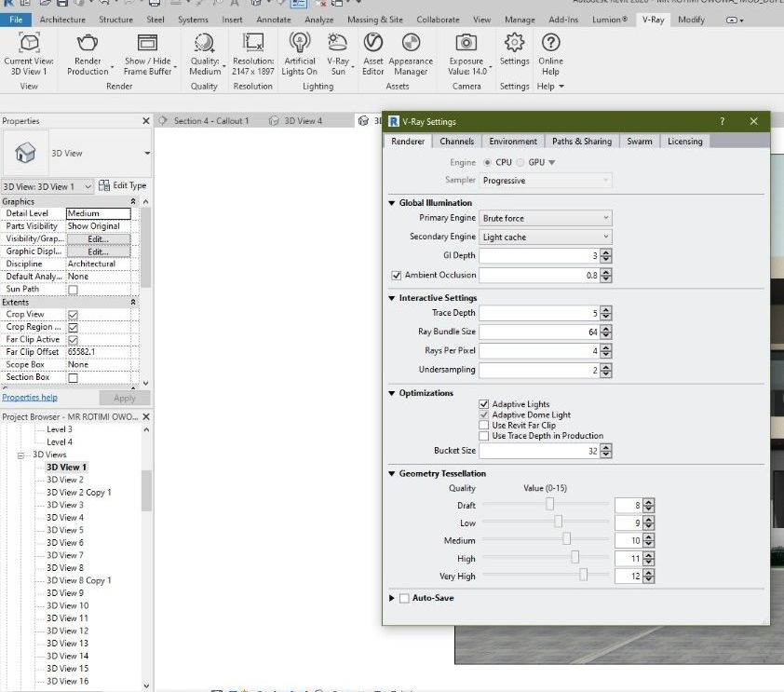
Task: Click the Apply button in Properties
Action: (x=125, y=398)
